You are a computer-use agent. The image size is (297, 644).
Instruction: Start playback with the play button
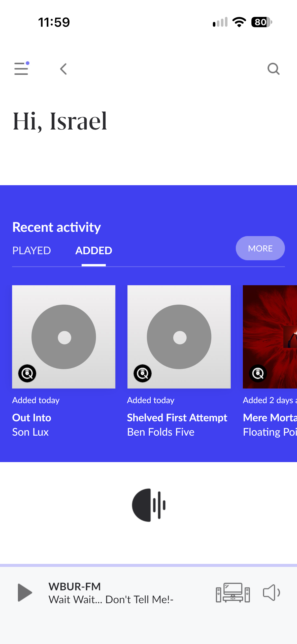pos(25,593)
